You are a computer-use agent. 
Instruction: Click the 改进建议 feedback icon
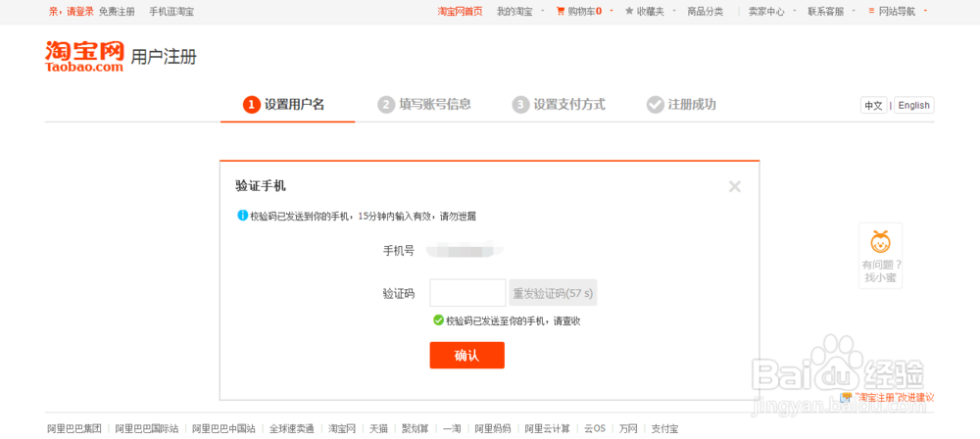847,397
